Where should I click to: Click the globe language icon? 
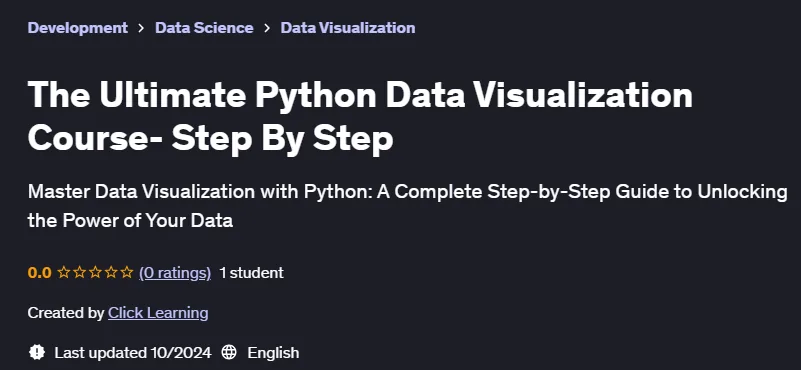coord(229,353)
